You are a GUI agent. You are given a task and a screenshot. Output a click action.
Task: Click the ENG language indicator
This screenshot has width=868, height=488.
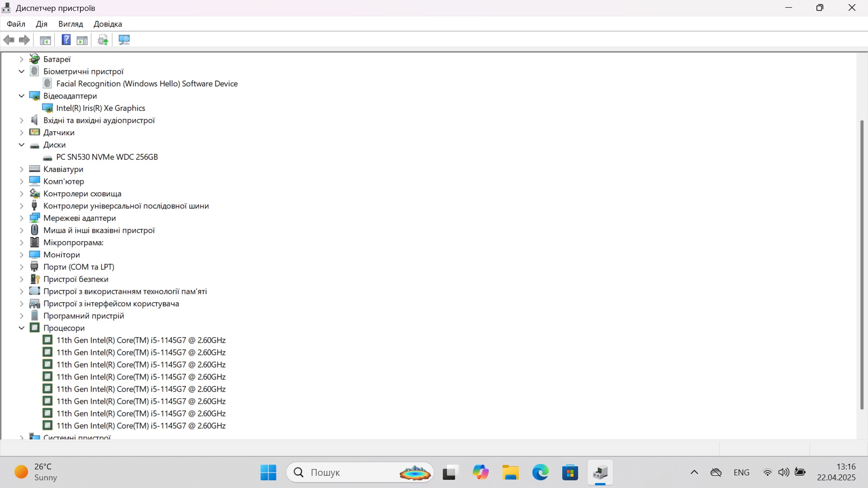click(741, 473)
